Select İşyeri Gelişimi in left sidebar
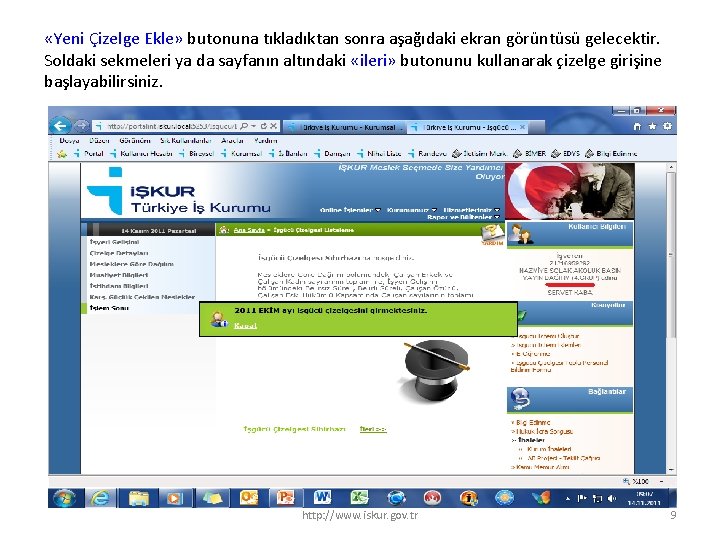720x540 pixels. (x=114, y=242)
